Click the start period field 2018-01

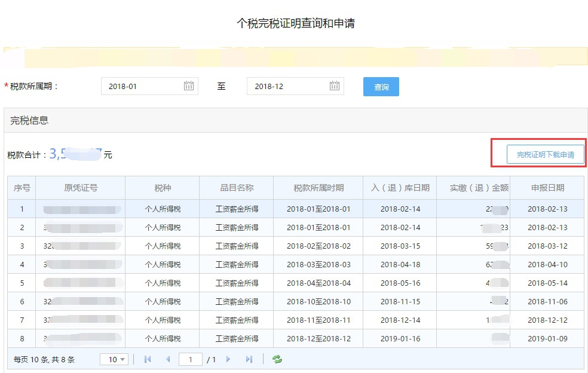coord(149,86)
